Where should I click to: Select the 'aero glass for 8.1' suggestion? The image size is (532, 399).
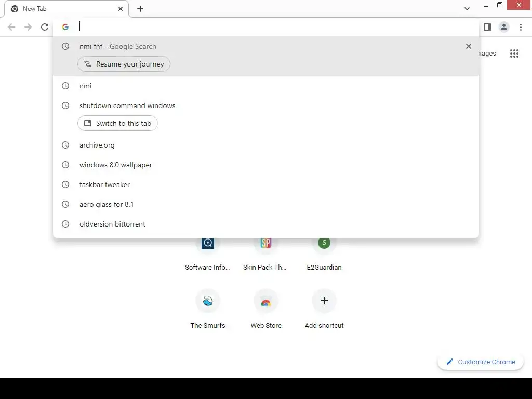[x=266, y=204]
